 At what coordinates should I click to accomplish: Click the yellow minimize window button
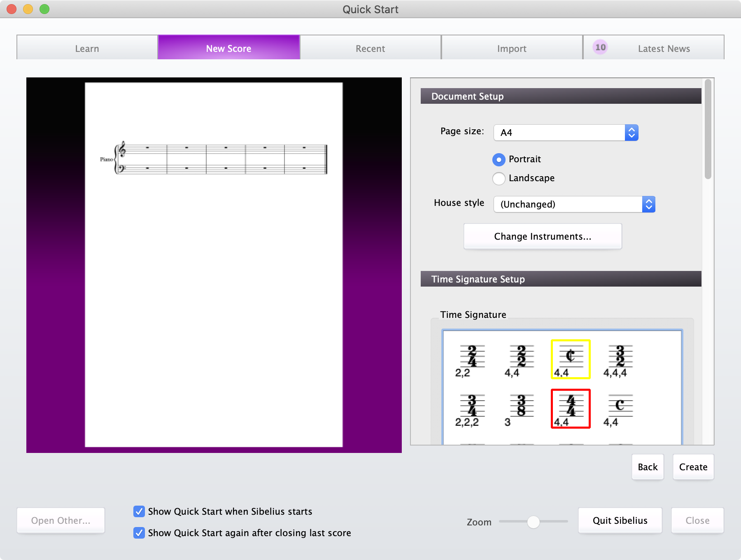pos(28,9)
